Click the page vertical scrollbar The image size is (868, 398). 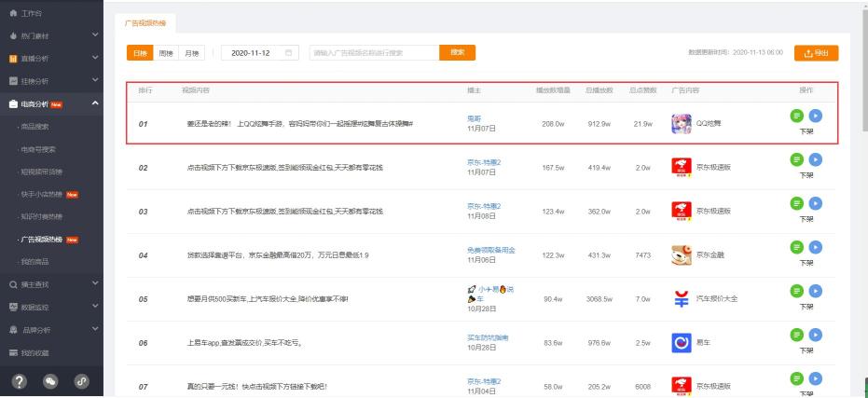863,72
